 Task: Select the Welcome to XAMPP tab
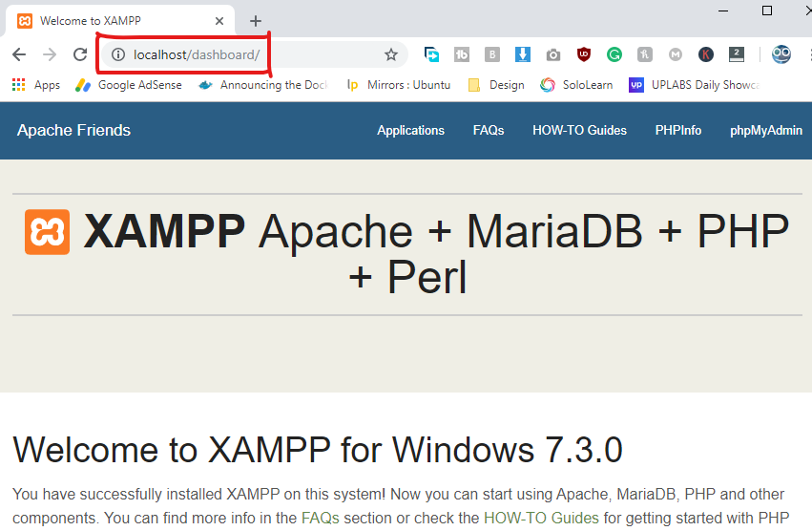click(119, 21)
